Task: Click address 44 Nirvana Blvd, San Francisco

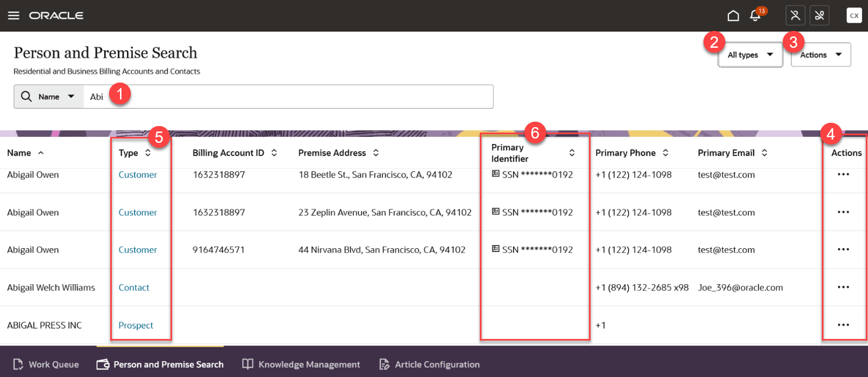Action: 382,250
